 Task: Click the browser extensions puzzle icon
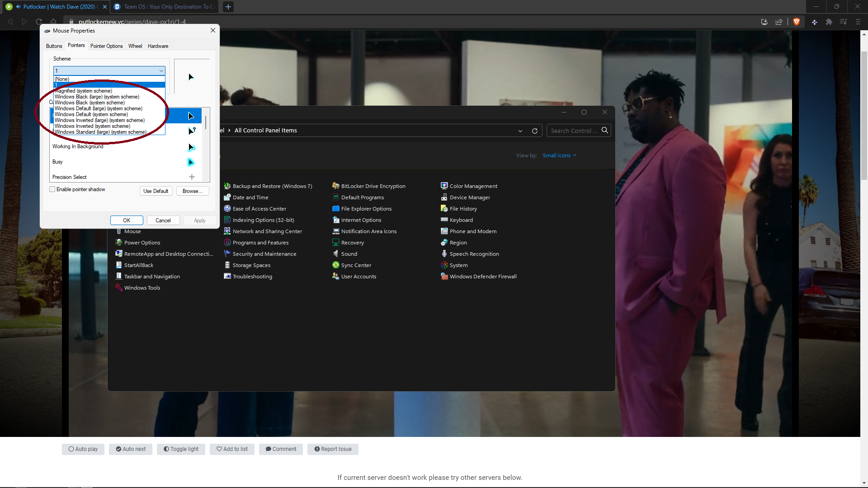[x=829, y=22]
